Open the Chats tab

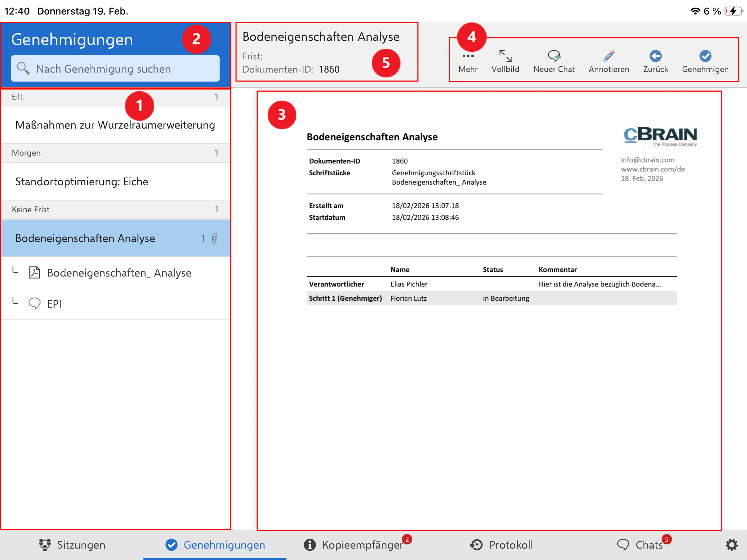tap(641, 545)
